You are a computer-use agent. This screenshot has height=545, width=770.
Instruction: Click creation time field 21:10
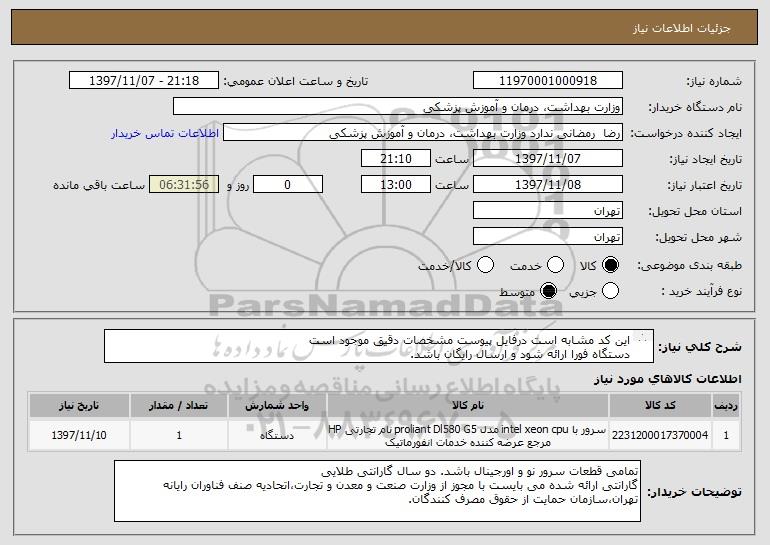396,159
